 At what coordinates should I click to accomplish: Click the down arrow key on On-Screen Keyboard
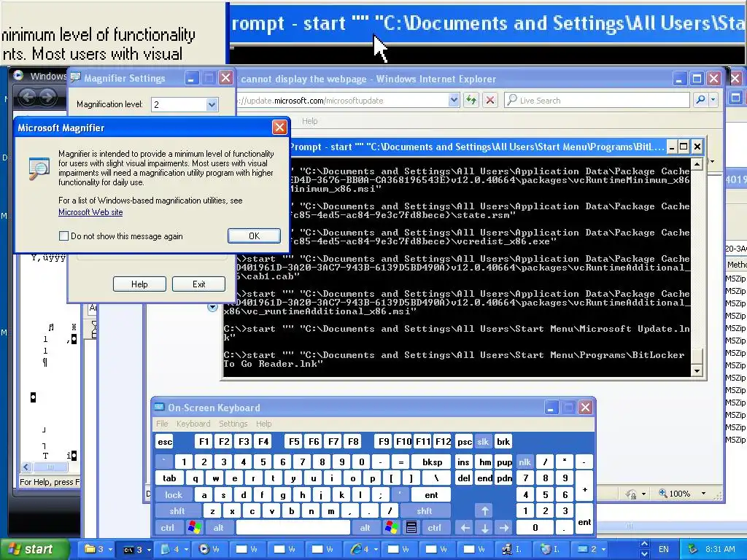(484, 528)
